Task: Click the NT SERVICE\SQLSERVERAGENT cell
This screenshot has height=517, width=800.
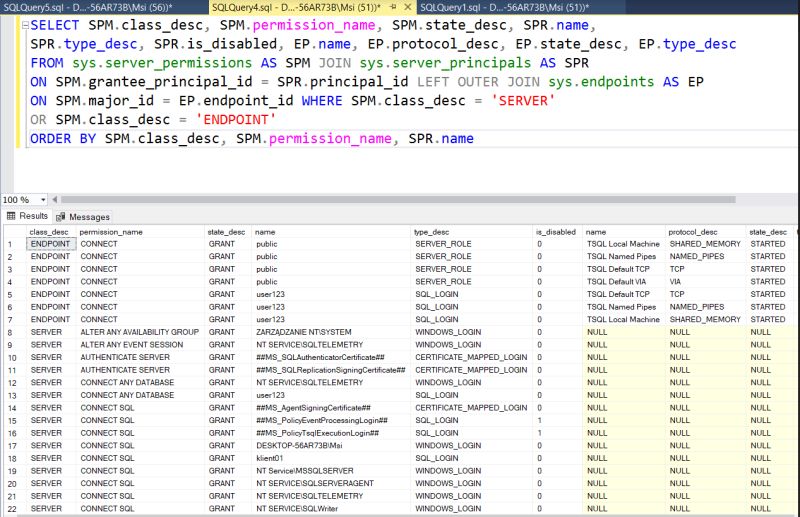Action: (x=331, y=483)
